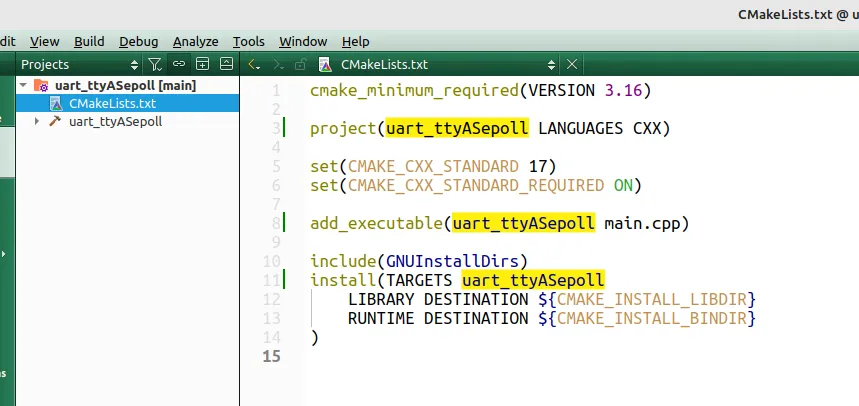Click GNUInstallDirs in include line
The width and height of the screenshot is (859, 406).
(452, 261)
